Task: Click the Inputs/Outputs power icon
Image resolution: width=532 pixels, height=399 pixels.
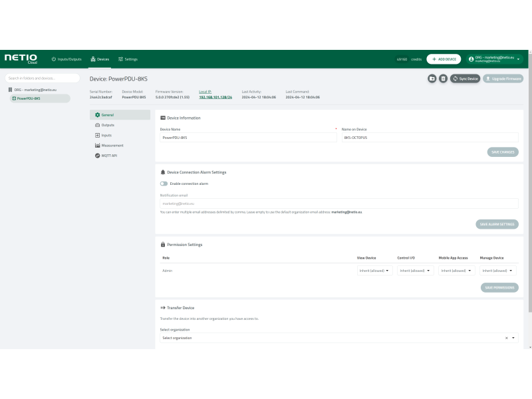Action: (x=54, y=59)
